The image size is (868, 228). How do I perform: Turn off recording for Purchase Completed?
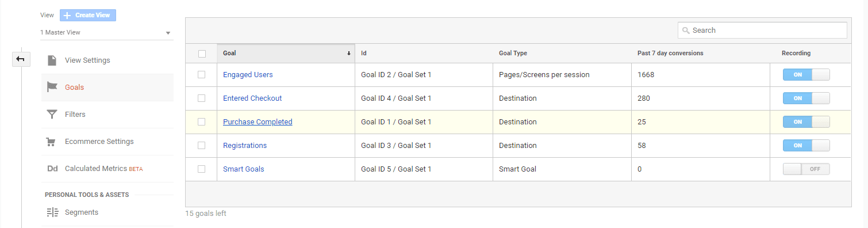(x=806, y=122)
